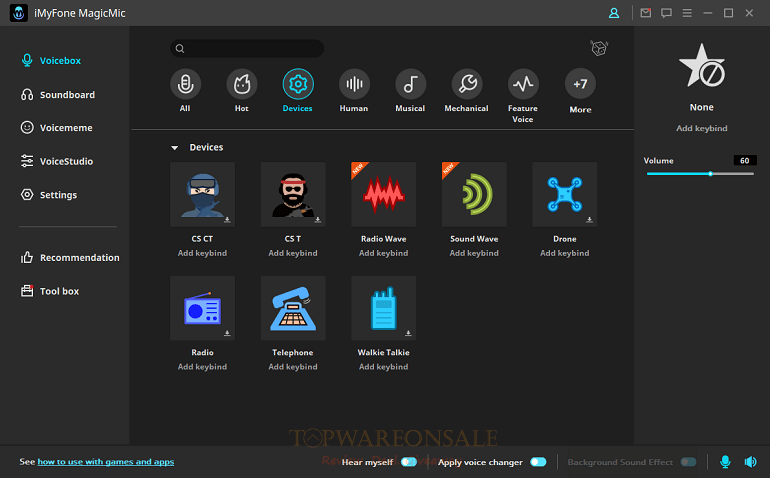The height and width of the screenshot is (478, 770).
Task: Mute the speaker output icon
Action: [750, 462]
